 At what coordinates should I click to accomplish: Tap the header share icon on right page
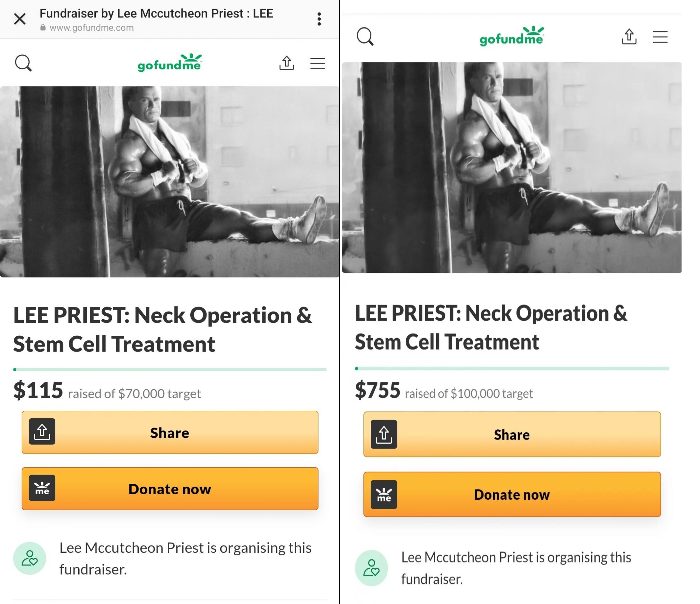(x=629, y=37)
